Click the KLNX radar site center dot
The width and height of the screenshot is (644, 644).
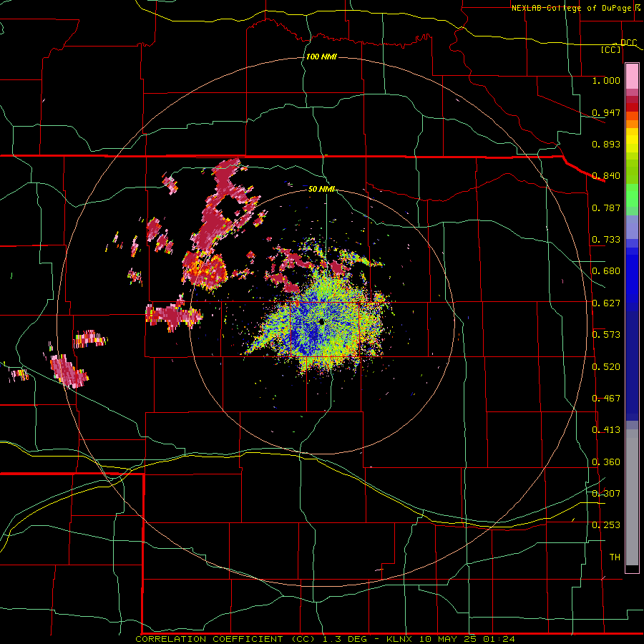[321, 322]
